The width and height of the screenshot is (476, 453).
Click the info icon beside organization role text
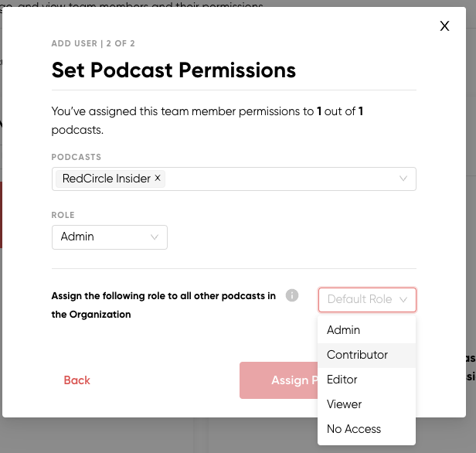tap(292, 295)
